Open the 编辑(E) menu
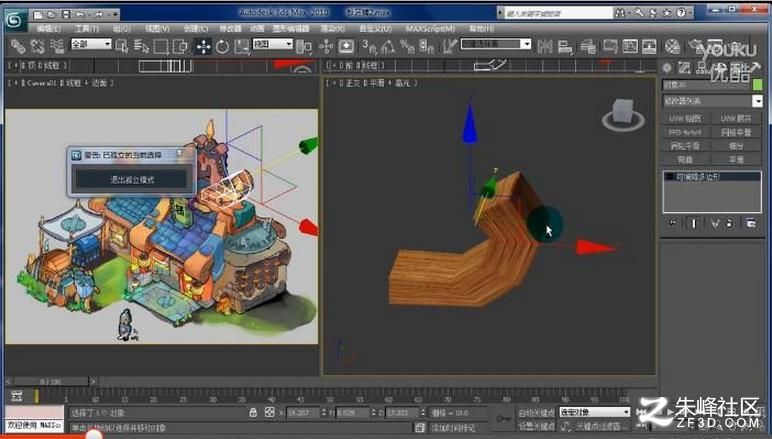 [49, 29]
